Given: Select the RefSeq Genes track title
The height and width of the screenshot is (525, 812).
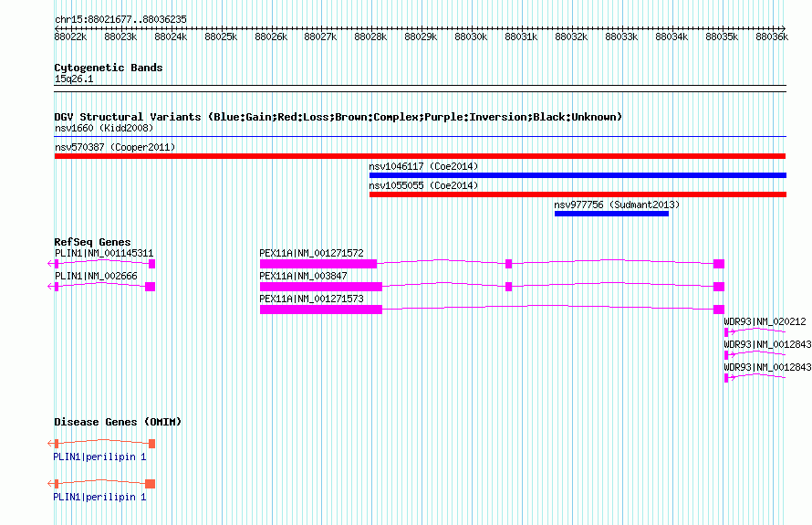Looking at the screenshot, I should tap(92, 242).
